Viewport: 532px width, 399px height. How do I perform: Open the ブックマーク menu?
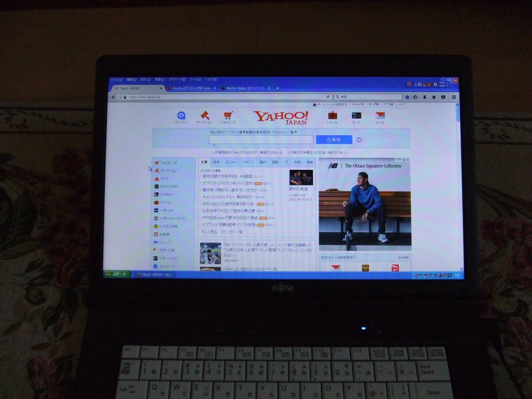click(x=177, y=80)
